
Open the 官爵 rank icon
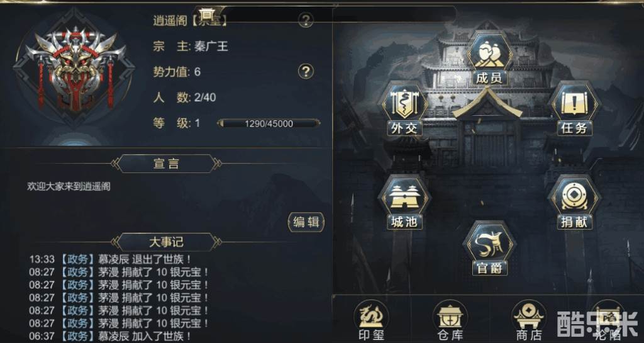489,249
